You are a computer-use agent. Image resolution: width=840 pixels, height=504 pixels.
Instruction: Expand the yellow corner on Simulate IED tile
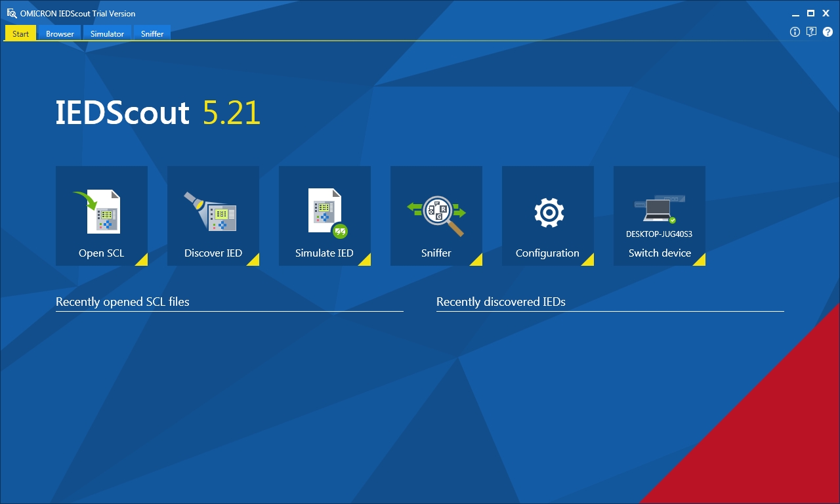[366, 261]
